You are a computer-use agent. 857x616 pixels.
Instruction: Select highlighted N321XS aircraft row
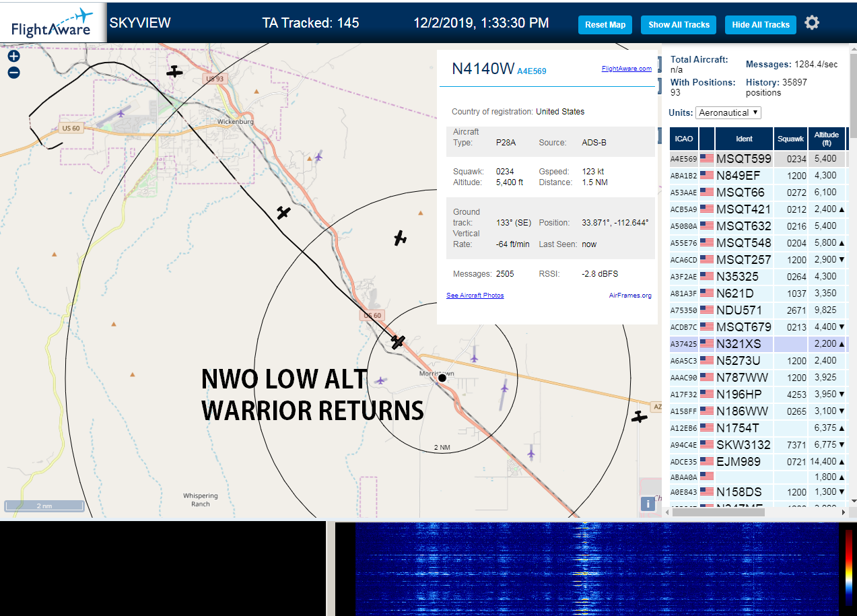point(759,344)
